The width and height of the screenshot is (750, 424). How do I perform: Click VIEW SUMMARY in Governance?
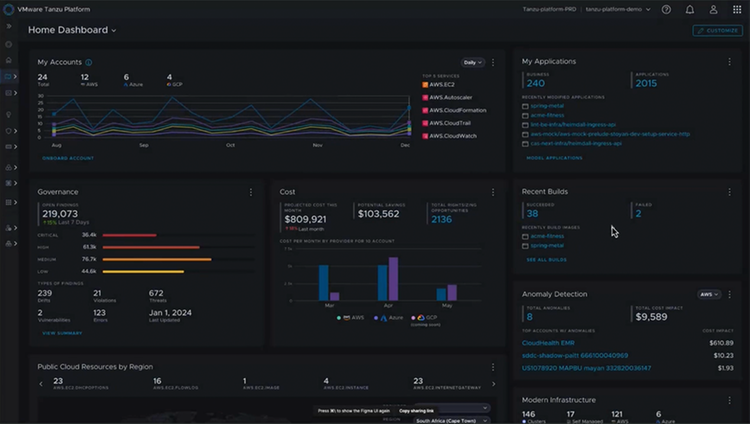(62, 334)
